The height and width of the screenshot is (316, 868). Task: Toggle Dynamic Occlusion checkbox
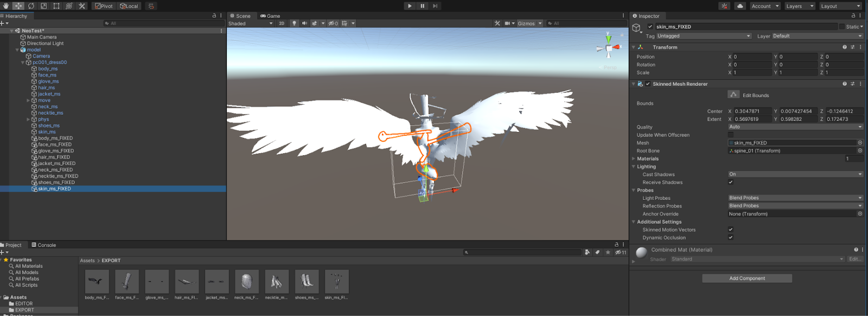pyautogui.click(x=731, y=237)
